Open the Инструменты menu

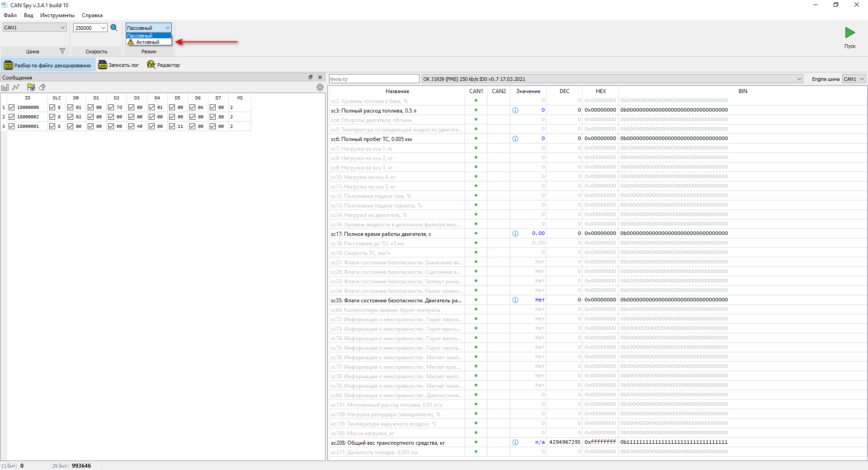point(57,15)
